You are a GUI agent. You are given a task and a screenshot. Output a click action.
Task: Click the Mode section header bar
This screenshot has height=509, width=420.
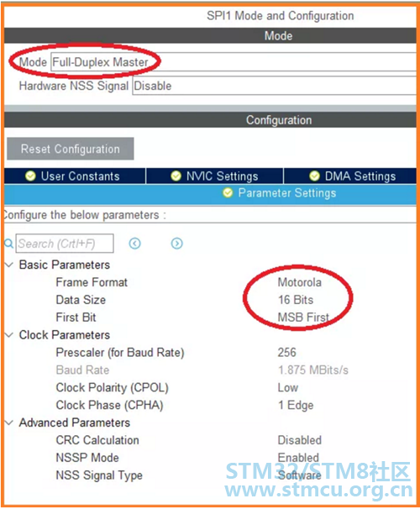tap(210, 36)
